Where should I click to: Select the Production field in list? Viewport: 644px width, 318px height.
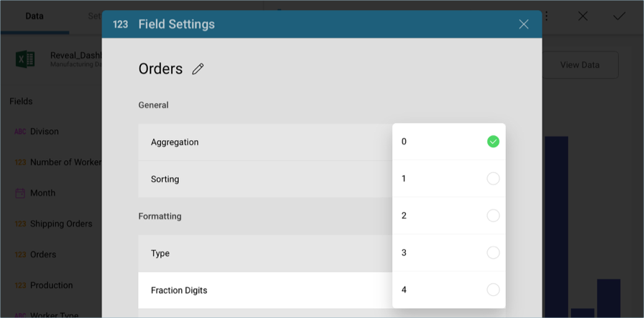pyautogui.click(x=52, y=285)
